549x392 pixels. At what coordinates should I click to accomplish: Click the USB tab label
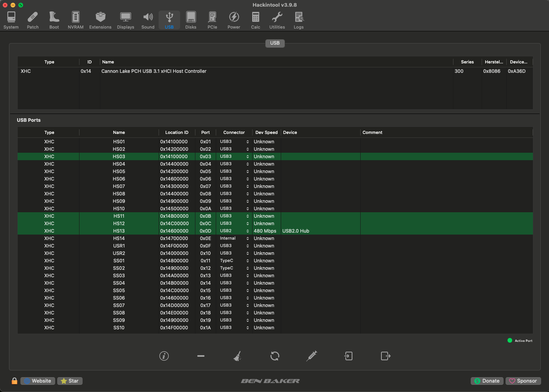(x=275, y=43)
